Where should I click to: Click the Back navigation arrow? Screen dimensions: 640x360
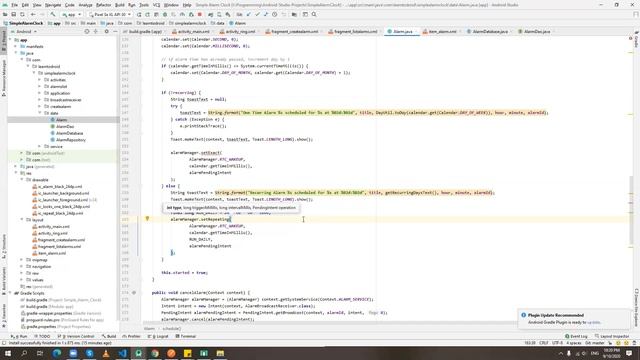33,15
